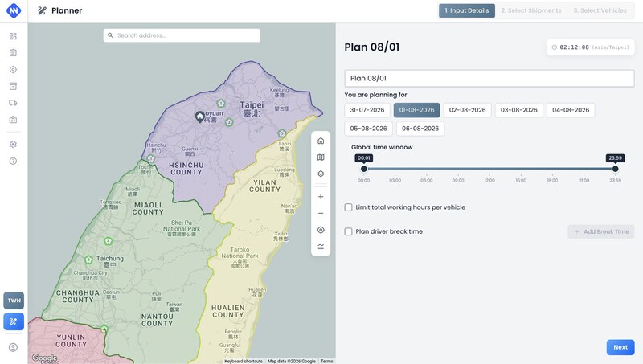Select the 02-08-2026 planning date
Screen dimensions: 643x364
click(x=468, y=110)
